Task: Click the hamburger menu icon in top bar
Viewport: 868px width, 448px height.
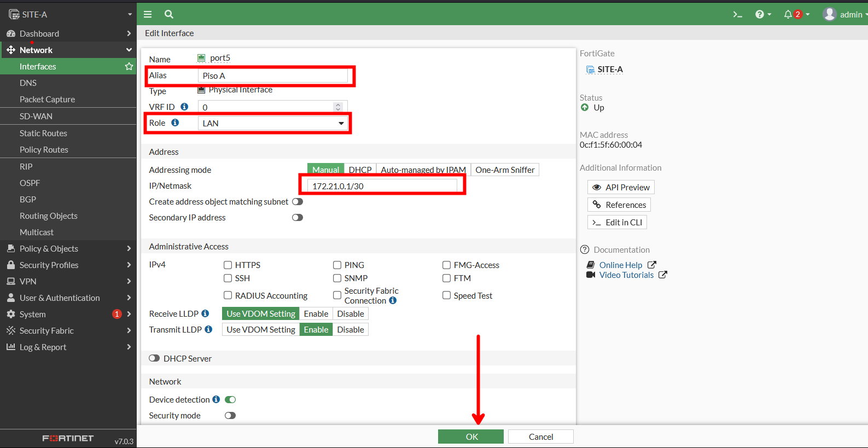Action: pos(148,14)
